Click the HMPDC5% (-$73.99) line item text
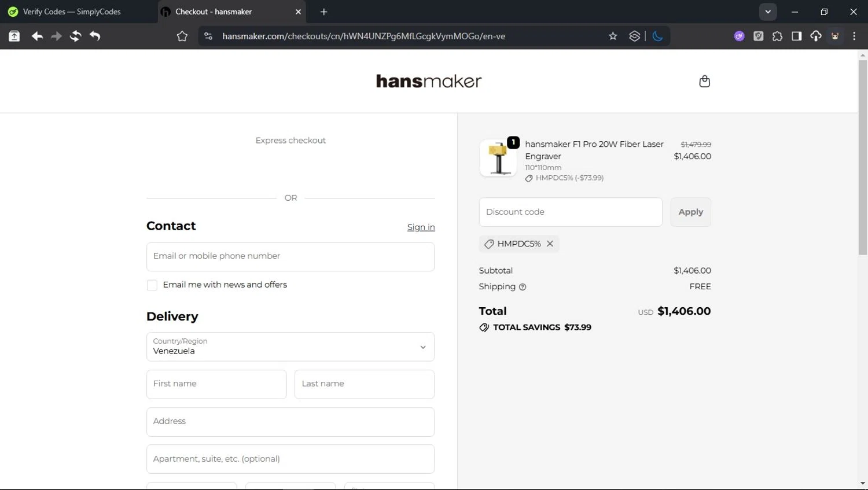 (x=569, y=178)
